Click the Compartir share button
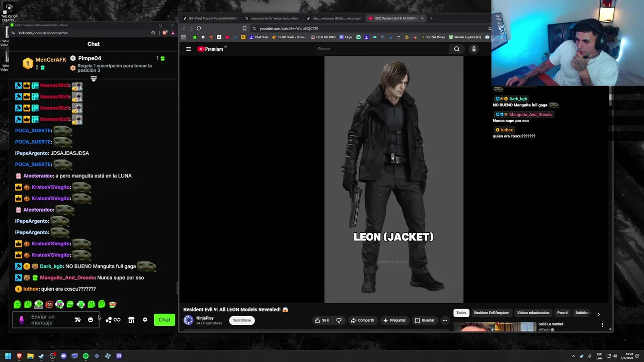 pos(362,320)
